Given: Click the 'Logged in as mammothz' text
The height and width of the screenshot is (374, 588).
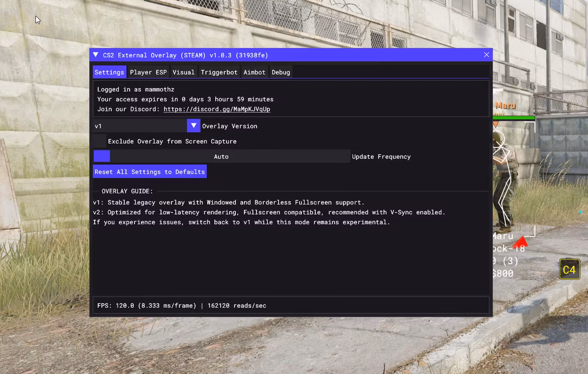Looking at the screenshot, I should [x=136, y=90].
